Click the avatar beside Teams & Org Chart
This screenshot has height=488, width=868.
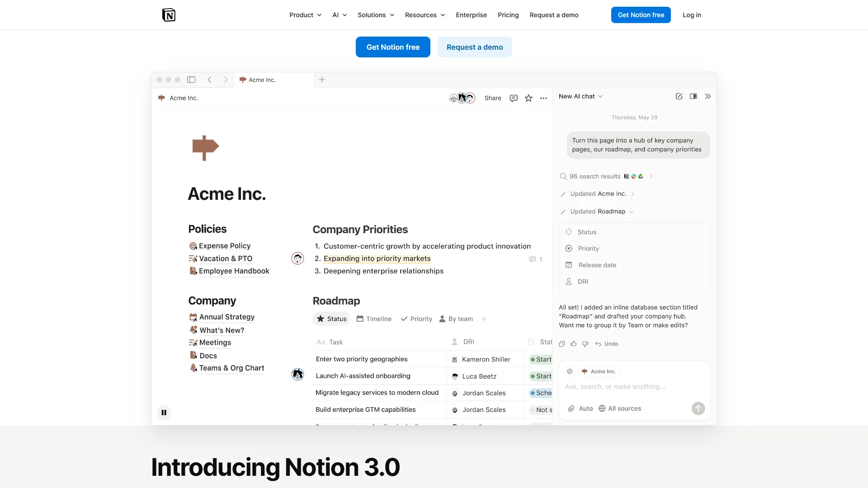coord(297,374)
